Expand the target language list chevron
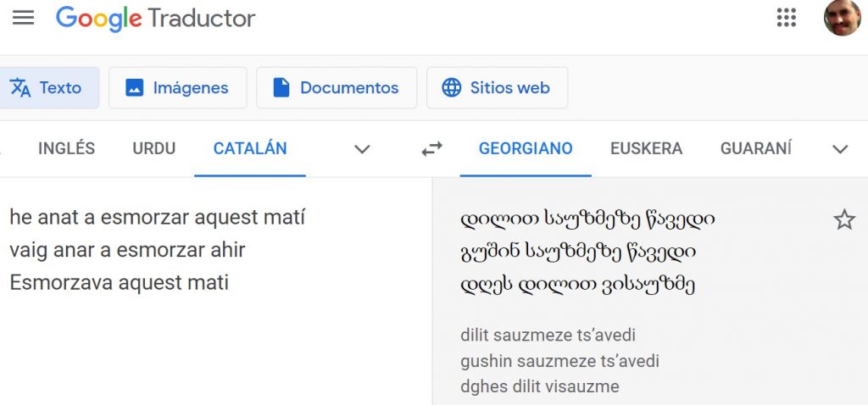Screen dimensions: 868x405 click(x=840, y=149)
